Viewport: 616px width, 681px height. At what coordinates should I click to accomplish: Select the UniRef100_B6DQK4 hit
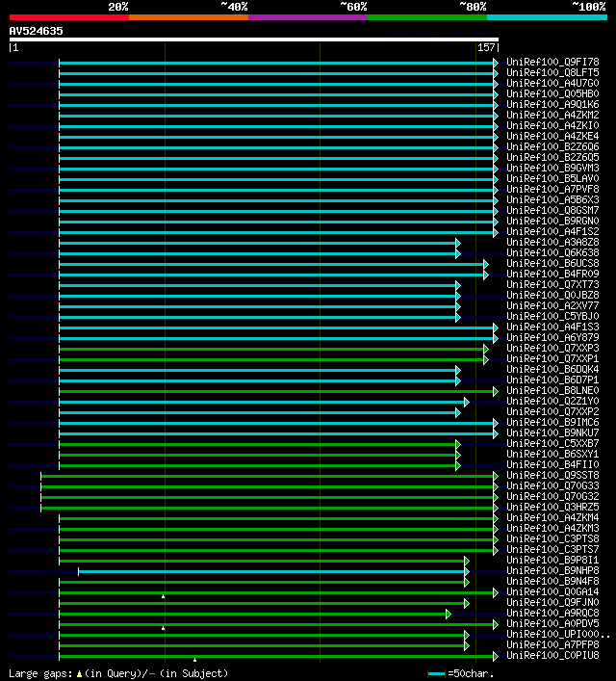(552, 369)
